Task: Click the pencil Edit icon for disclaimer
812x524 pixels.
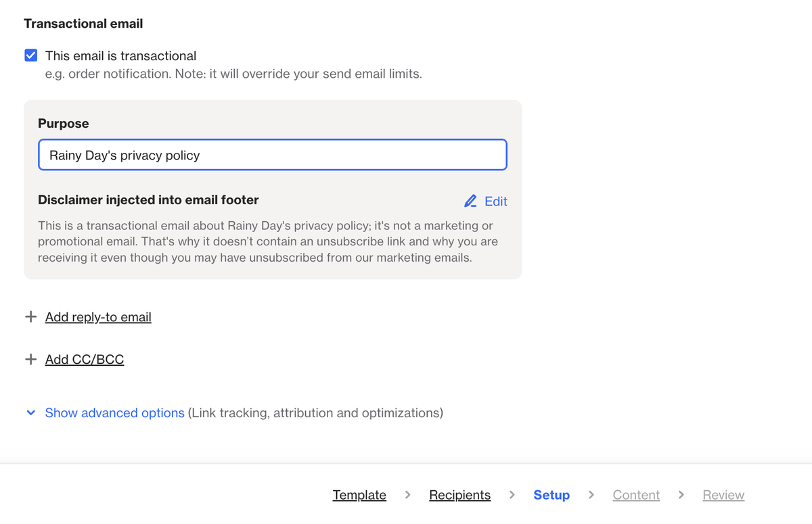Action: [471, 201]
